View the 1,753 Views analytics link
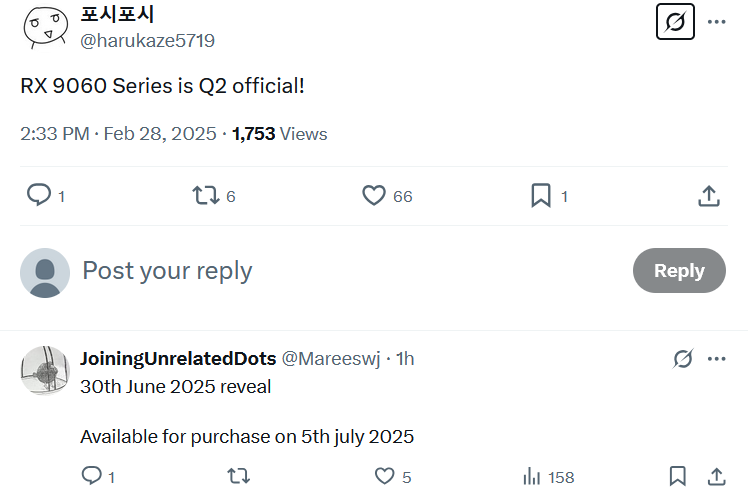 point(279,134)
